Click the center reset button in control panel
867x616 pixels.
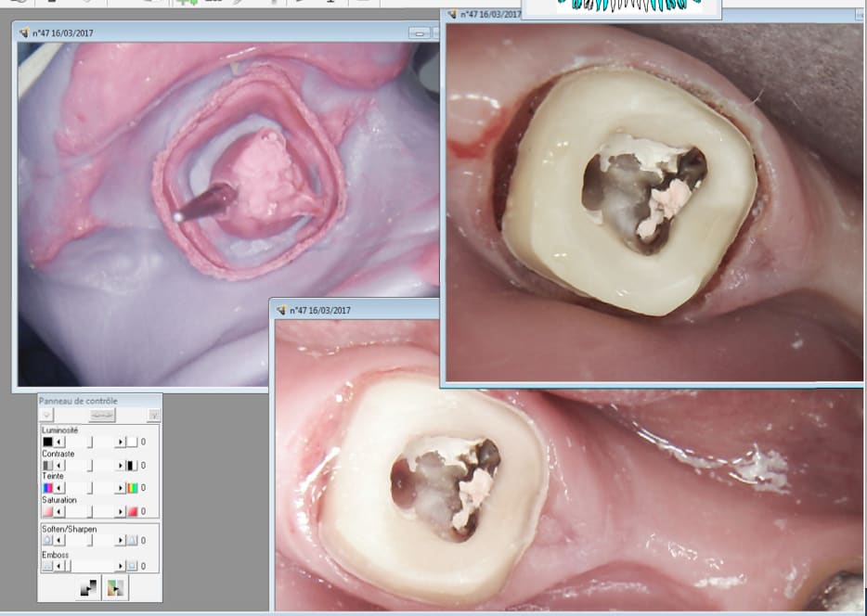tap(101, 416)
